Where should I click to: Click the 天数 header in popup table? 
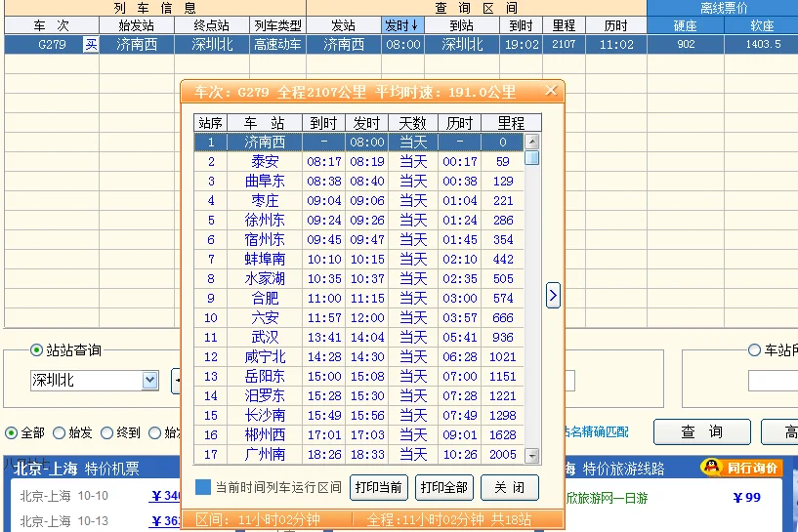pyautogui.click(x=413, y=123)
